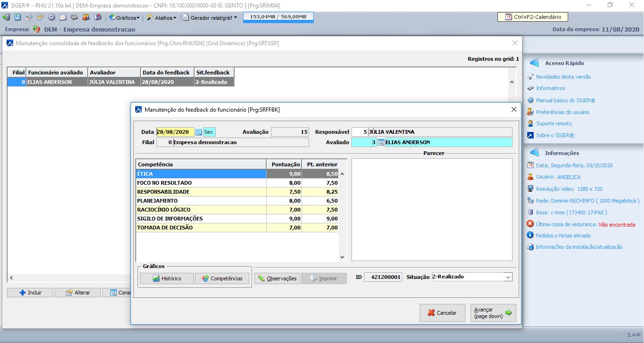The width and height of the screenshot is (644, 343).
Task: Open the Suporte remoto link
Action: (554, 123)
